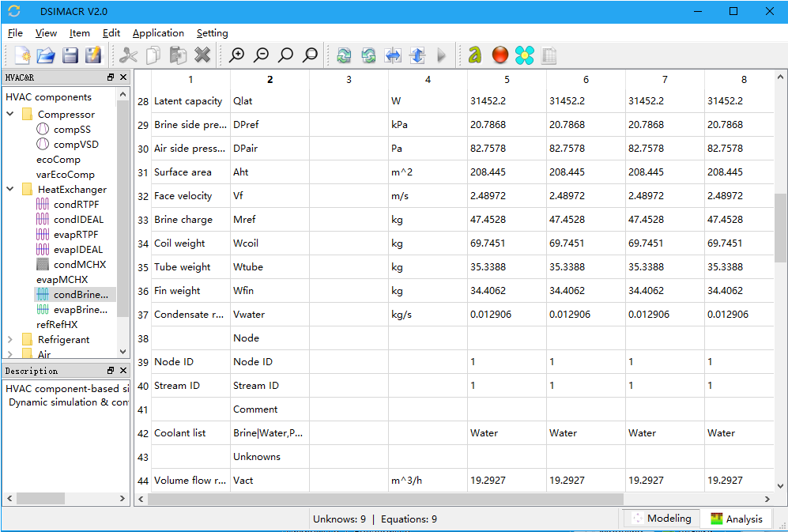Screen dimensions: 788x532
Task: Open the View menu
Action: (x=46, y=33)
